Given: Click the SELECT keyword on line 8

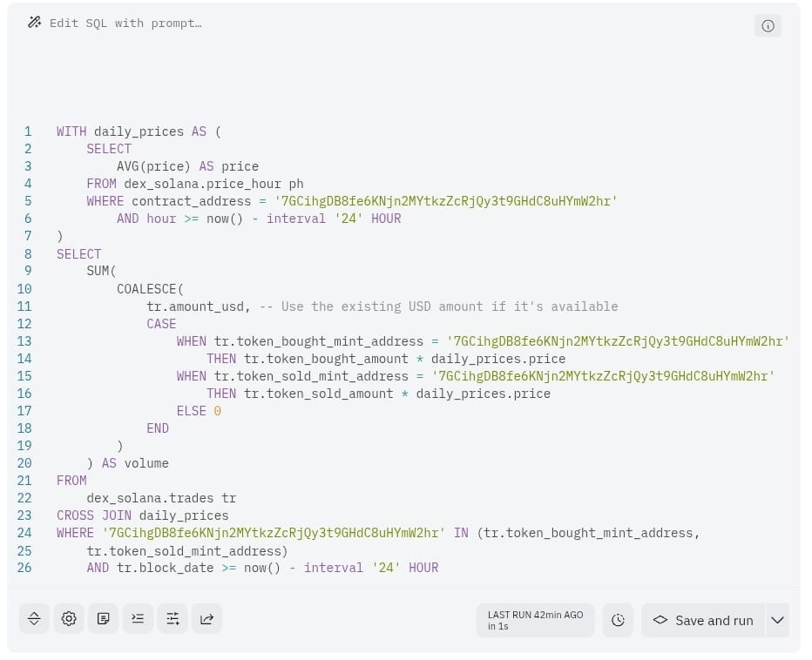Looking at the screenshot, I should point(78,254).
